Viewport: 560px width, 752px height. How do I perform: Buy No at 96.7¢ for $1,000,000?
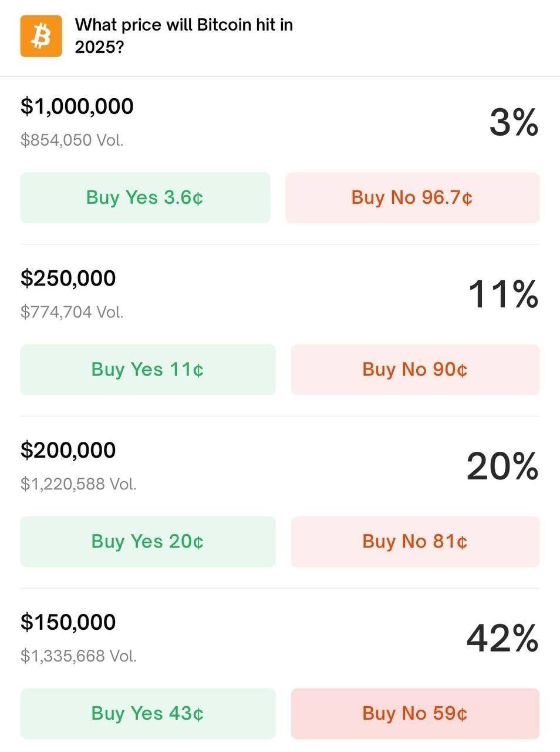click(x=412, y=197)
